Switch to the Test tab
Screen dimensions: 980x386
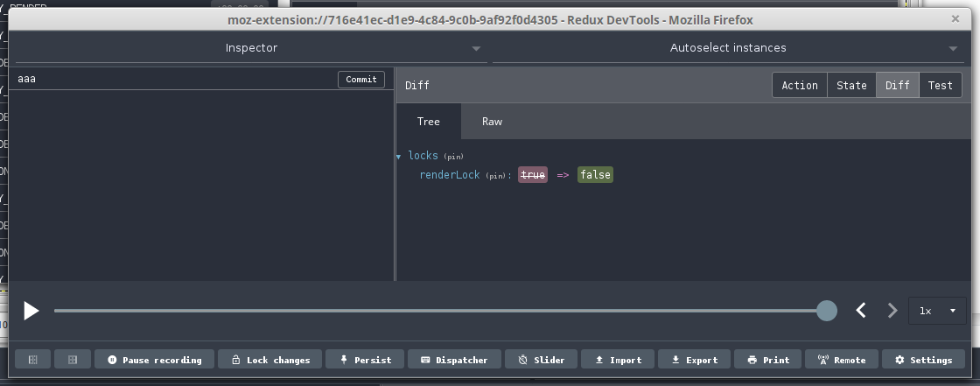point(940,86)
